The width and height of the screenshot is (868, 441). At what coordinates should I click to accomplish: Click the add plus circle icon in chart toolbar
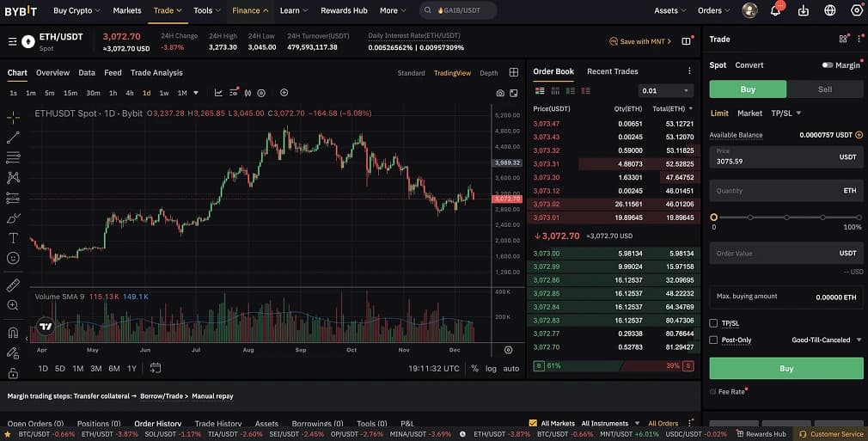[284, 93]
